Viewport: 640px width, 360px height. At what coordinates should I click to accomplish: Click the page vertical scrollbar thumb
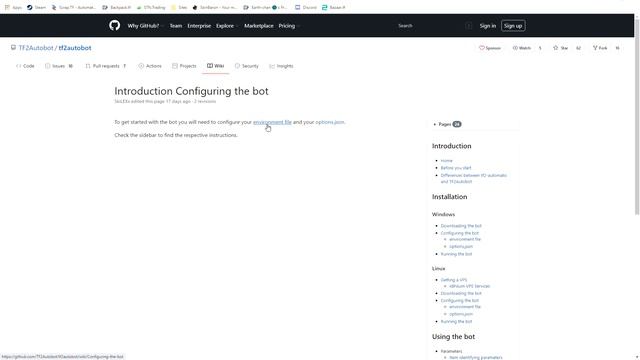(x=637, y=116)
